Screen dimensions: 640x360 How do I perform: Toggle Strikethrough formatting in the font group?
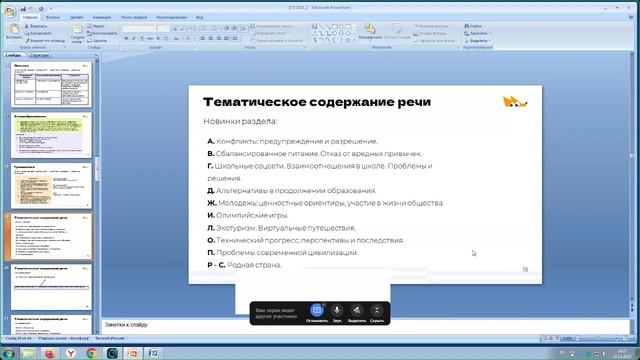[x=150, y=38]
